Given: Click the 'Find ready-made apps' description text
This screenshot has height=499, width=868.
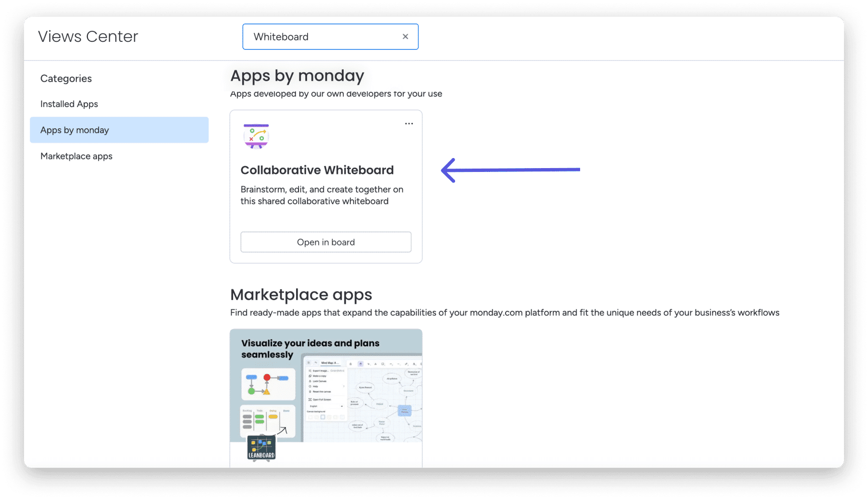Looking at the screenshot, I should [505, 313].
